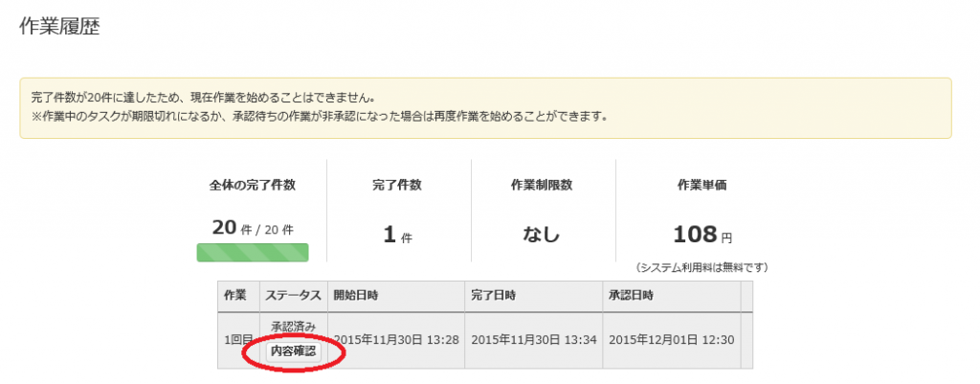980x384 pixels.
Task: Click the 内容確認 button
Action: click(x=293, y=351)
